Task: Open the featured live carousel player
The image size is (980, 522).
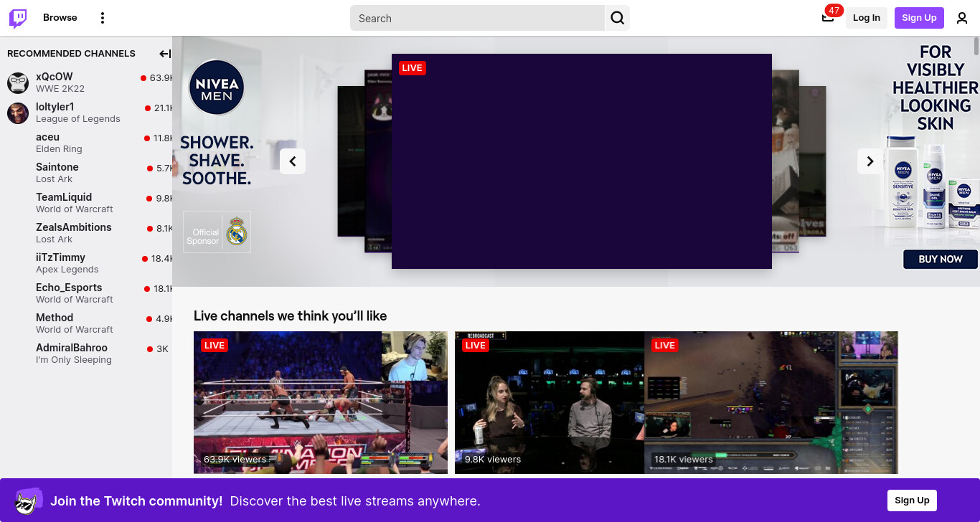Action: click(x=582, y=161)
